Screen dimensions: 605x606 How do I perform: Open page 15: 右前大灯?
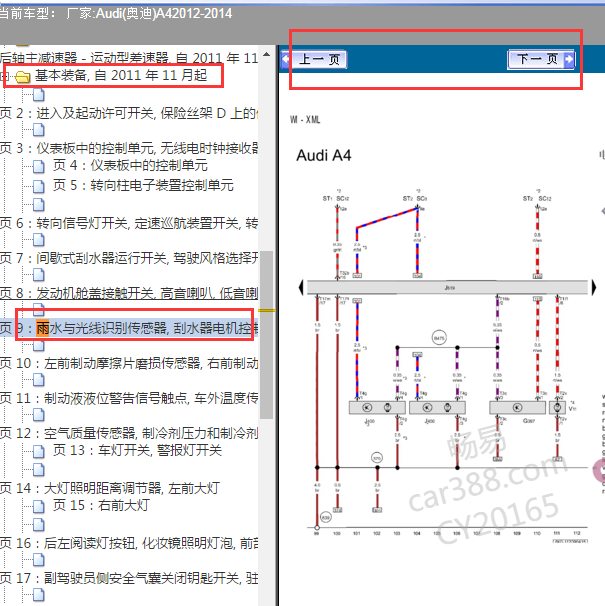pos(101,505)
